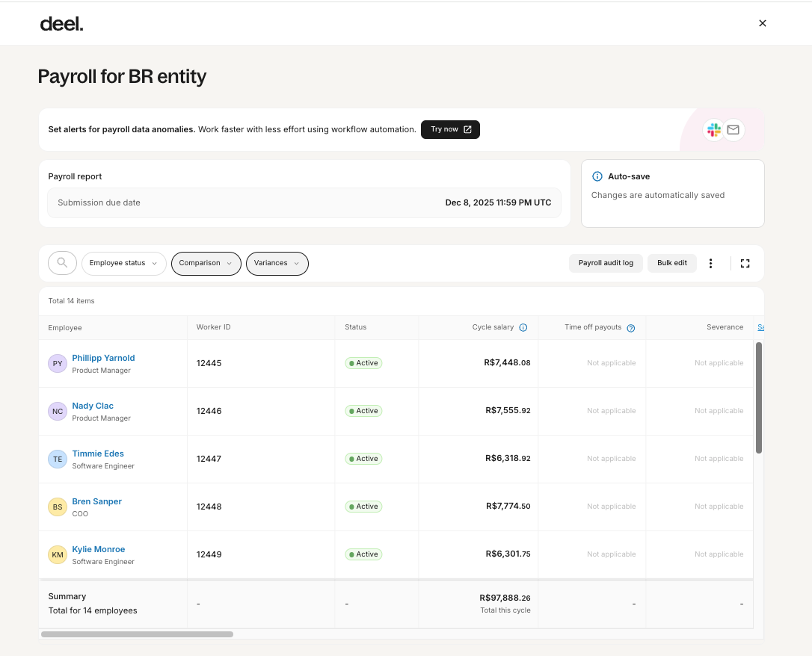Click the Status column header
The width and height of the screenshot is (812, 656).
(x=356, y=327)
